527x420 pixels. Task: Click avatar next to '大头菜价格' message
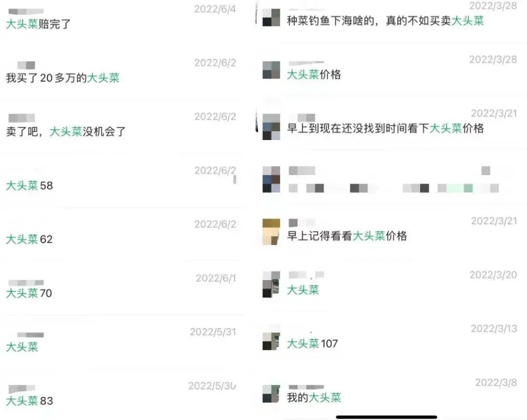coord(271,70)
